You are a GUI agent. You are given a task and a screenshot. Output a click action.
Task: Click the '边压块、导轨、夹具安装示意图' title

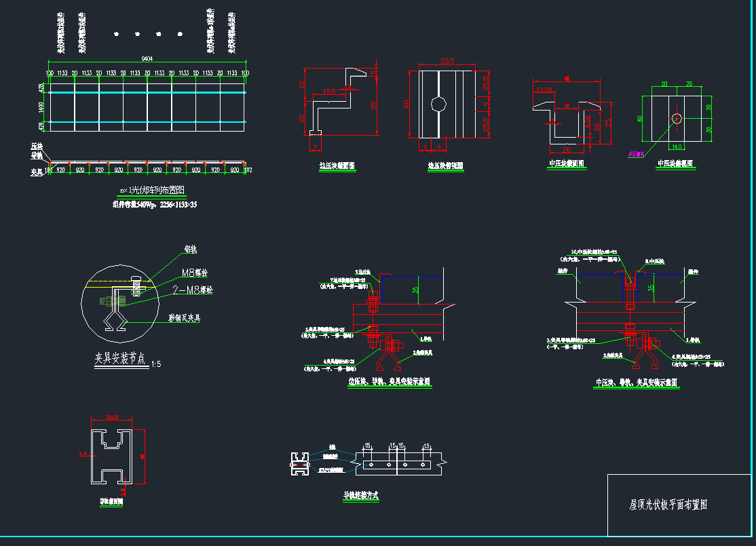pyautogui.click(x=389, y=382)
